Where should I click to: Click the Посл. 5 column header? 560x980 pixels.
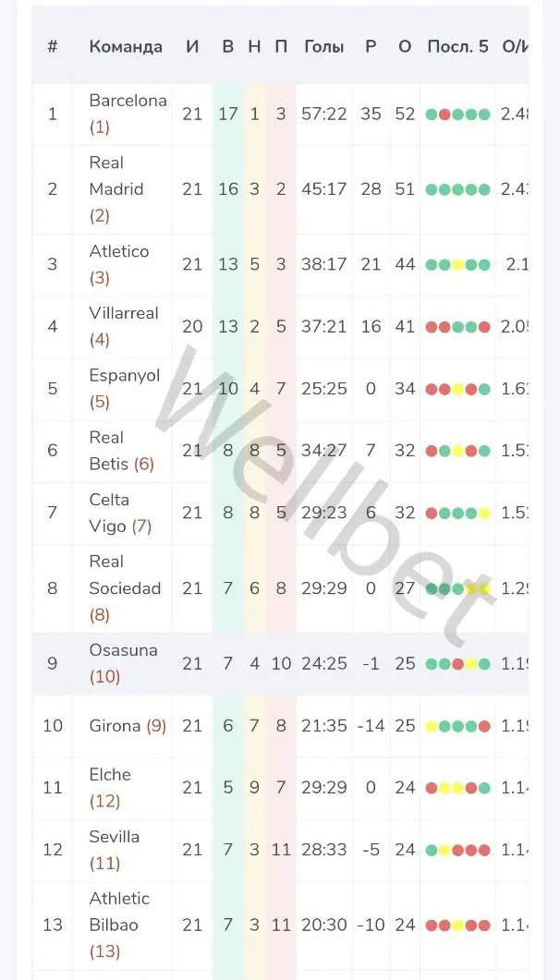[457, 46]
